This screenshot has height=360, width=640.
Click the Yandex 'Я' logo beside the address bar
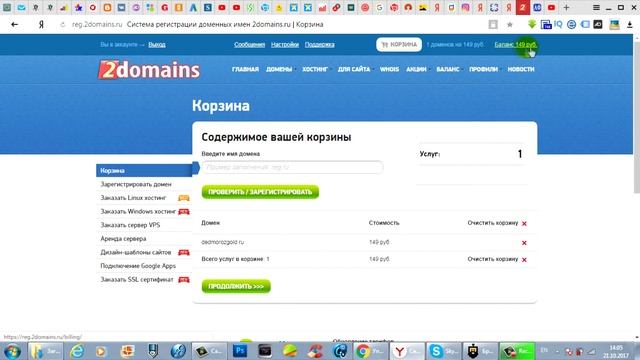tap(41, 24)
